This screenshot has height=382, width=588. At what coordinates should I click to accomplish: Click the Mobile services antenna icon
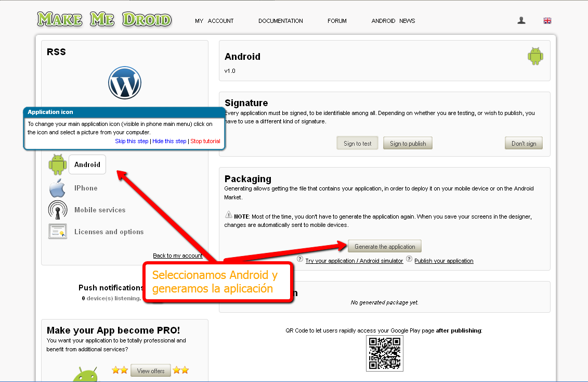(x=58, y=210)
